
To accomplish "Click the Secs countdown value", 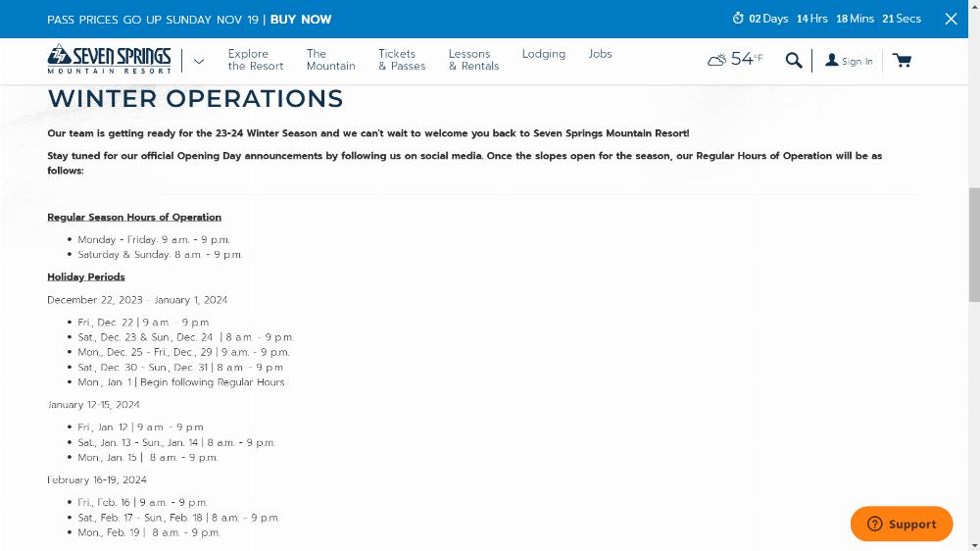I will [902, 19].
